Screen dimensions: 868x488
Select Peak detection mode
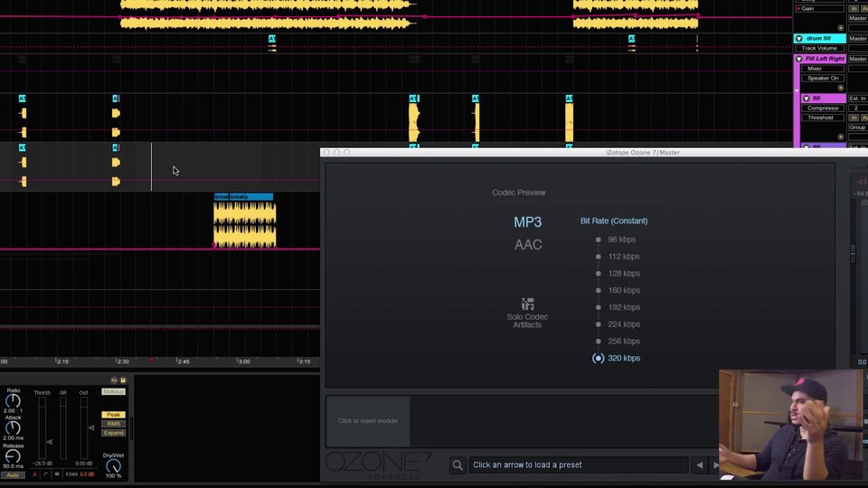[114, 415]
